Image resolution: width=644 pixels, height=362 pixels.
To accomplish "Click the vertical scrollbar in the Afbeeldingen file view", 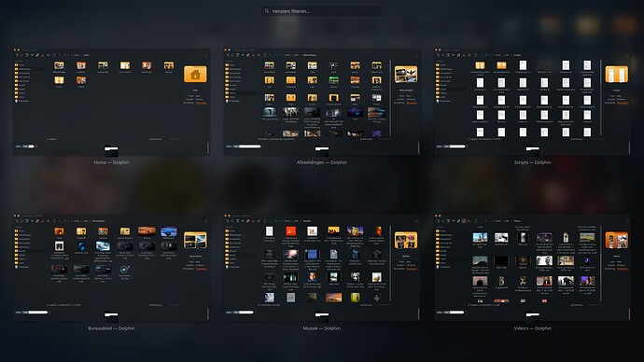I will tap(390, 98).
